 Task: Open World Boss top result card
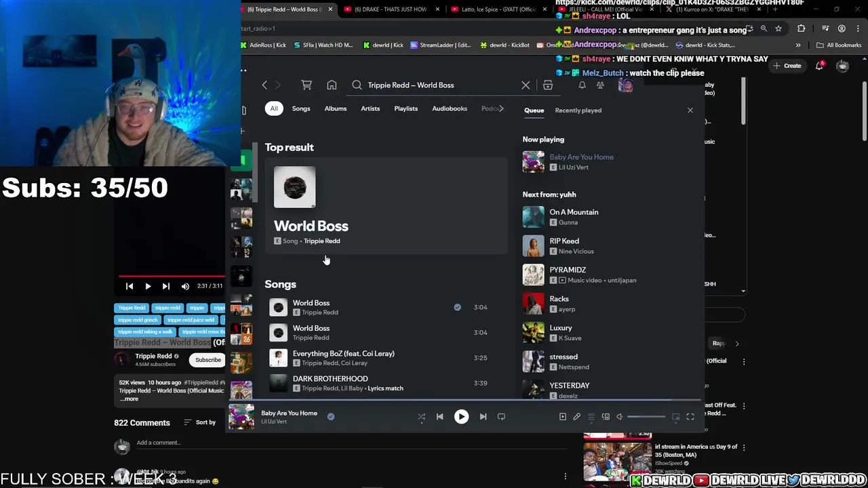click(x=386, y=206)
